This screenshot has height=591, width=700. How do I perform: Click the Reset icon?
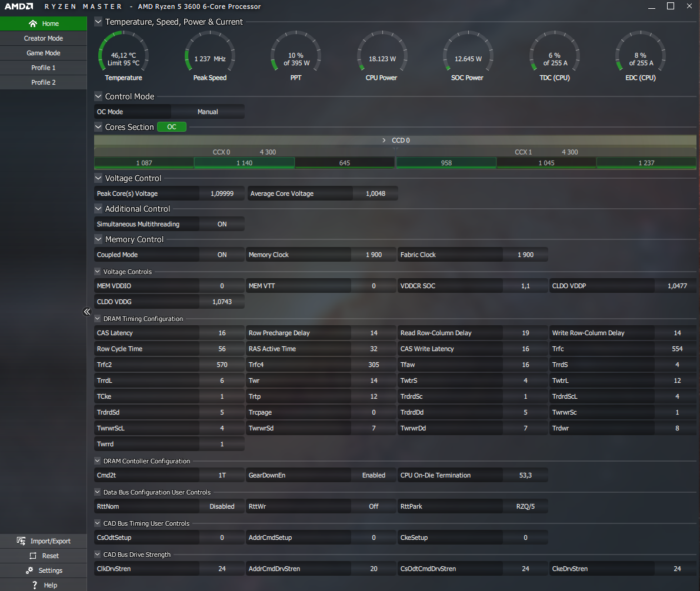point(33,556)
